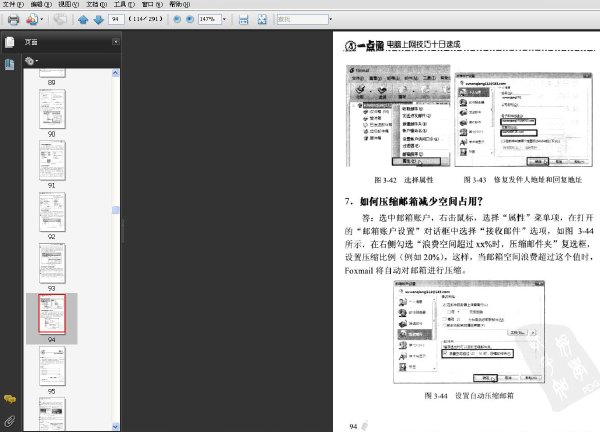The width and height of the screenshot is (600, 432).
Task: Click the collaborate/share icon in toolbar
Action: [32, 19]
